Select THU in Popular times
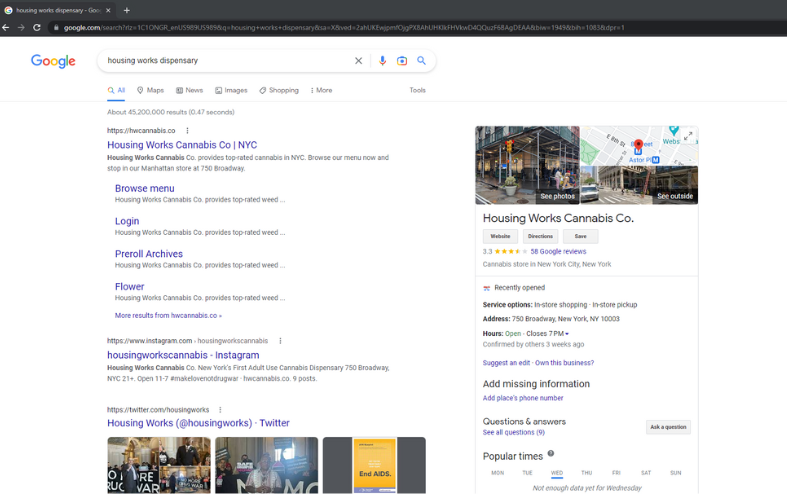 (587, 473)
